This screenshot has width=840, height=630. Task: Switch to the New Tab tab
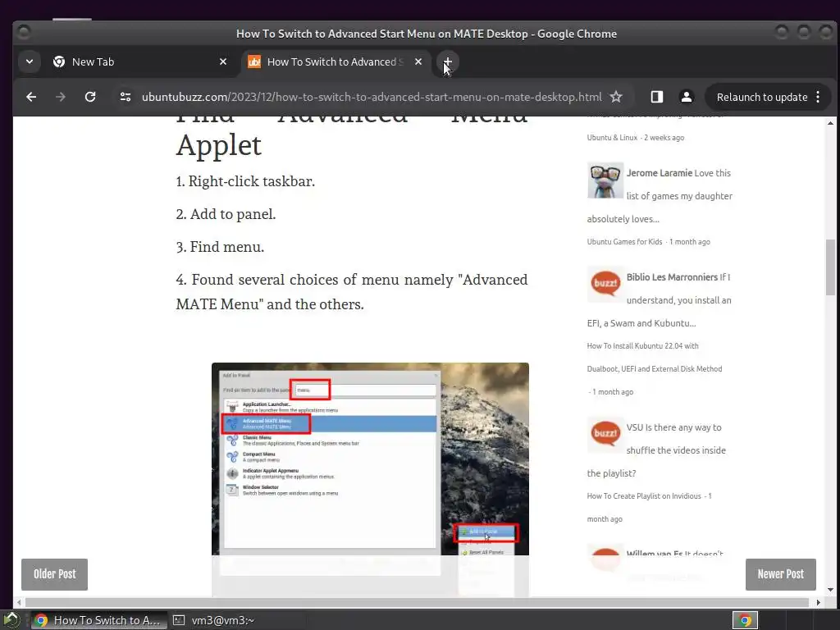pyautogui.click(x=139, y=62)
